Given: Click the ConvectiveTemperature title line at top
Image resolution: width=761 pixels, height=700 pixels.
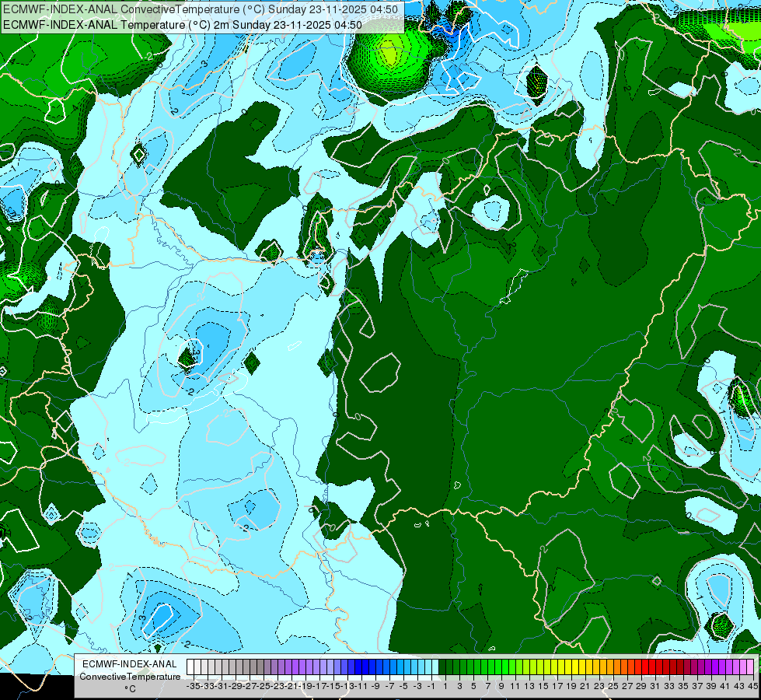Looking at the screenshot, I should coord(201,9).
